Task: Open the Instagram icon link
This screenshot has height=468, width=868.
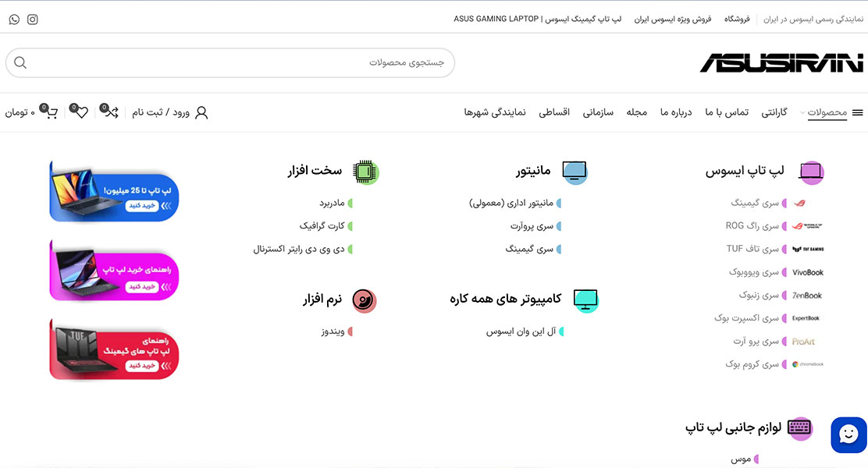Action: (33, 19)
